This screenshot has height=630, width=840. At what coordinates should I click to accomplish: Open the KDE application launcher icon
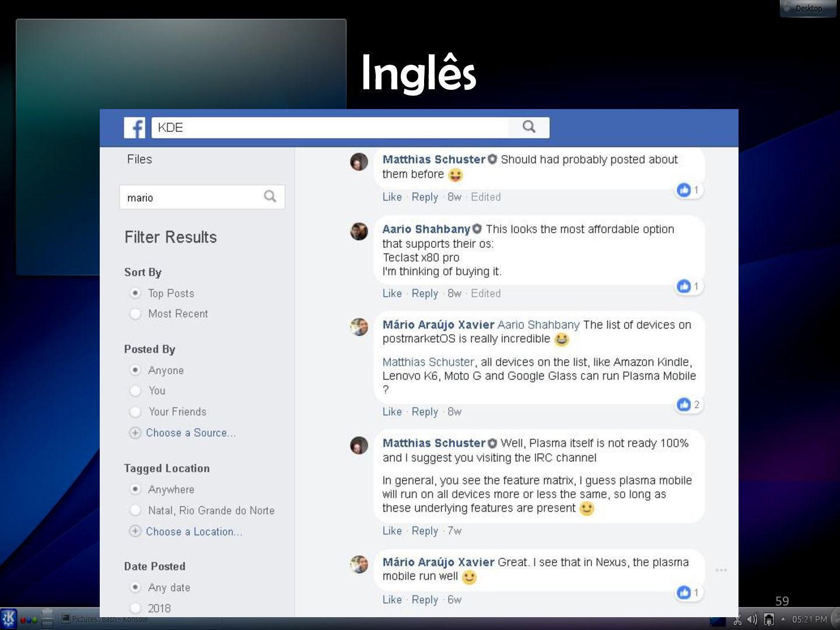pos(9,618)
